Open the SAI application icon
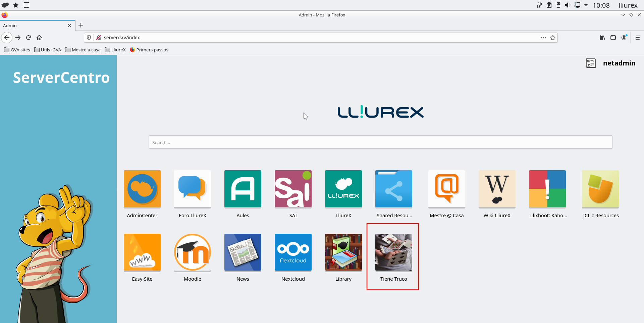 293,189
